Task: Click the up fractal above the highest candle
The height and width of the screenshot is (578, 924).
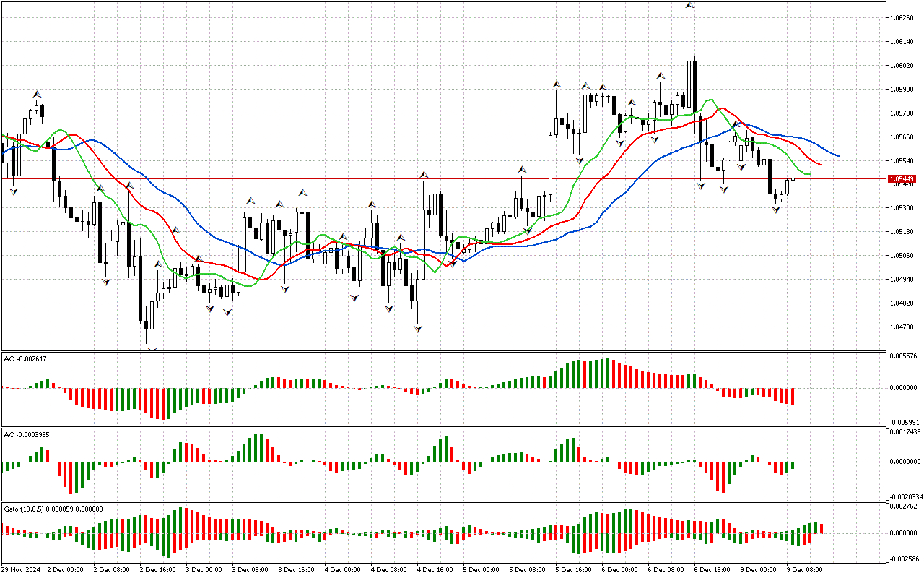Action: tap(689, 5)
